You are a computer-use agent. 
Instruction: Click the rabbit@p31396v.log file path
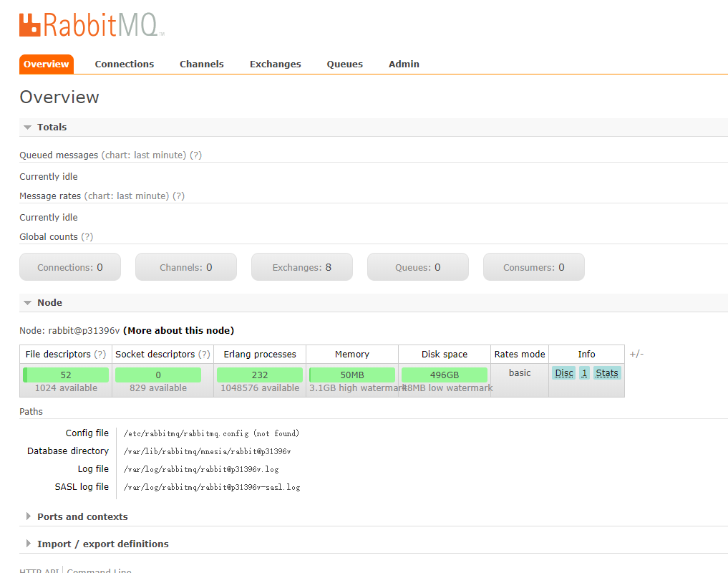point(201,469)
